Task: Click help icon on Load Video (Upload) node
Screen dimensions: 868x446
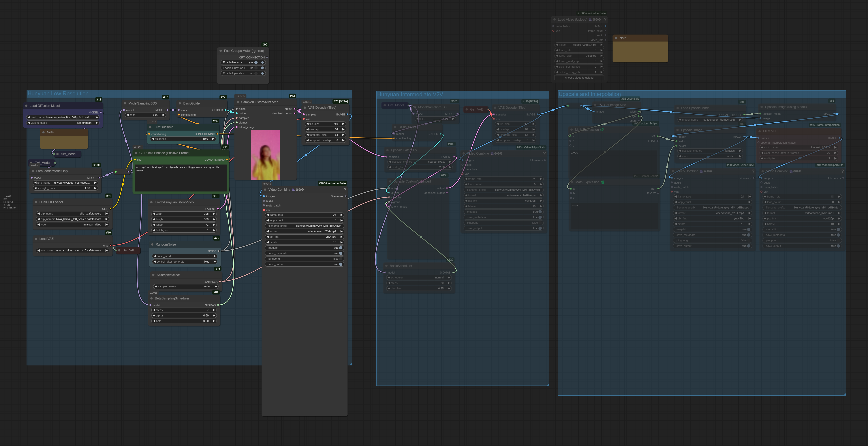Action: [x=605, y=20]
